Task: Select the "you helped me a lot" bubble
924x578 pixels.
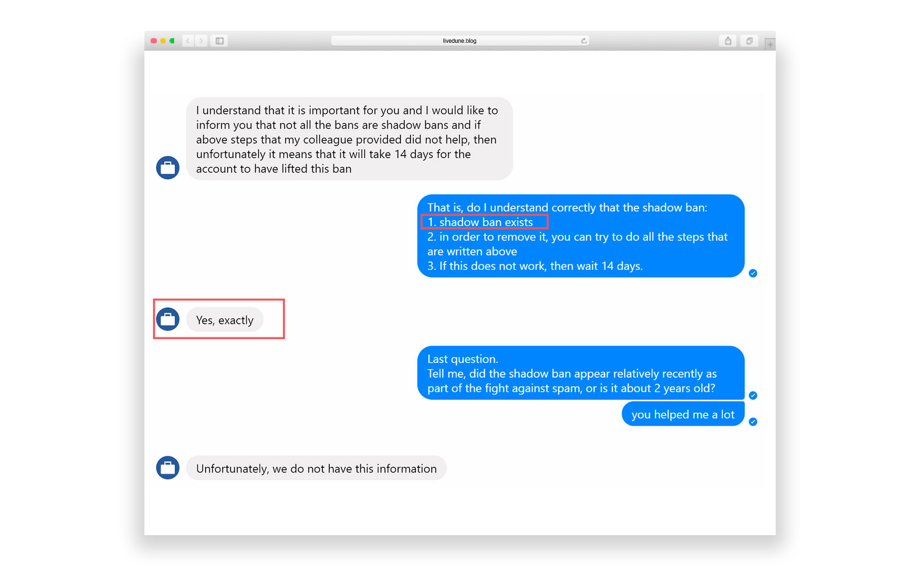Action: [x=683, y=415]
